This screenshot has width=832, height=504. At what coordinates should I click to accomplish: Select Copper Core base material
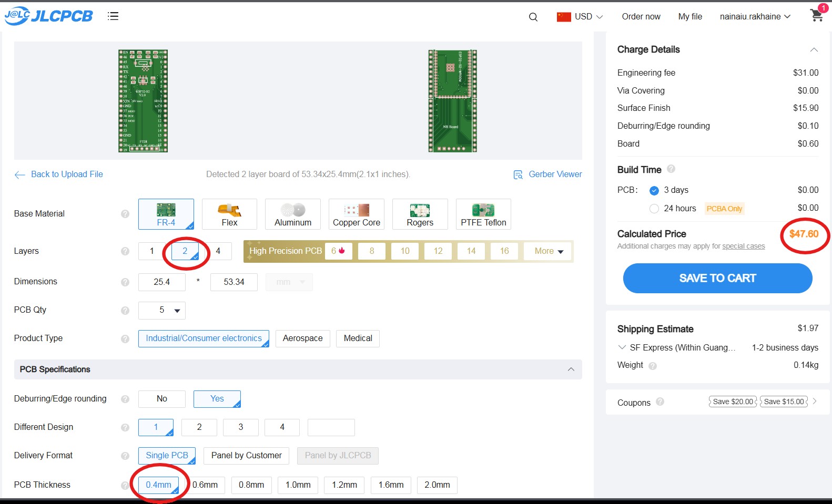357,214
